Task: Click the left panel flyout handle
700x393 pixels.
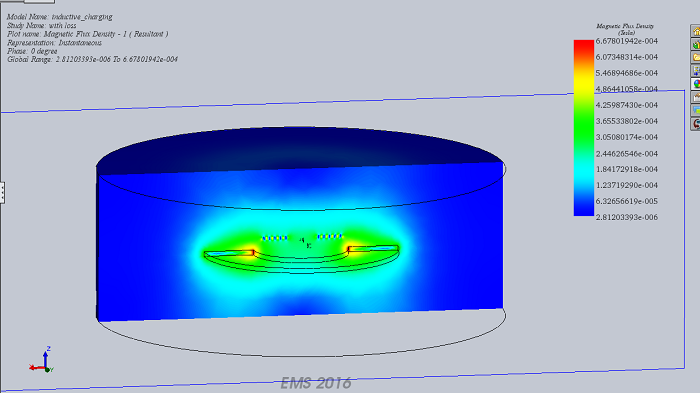Action: point(2,192)
